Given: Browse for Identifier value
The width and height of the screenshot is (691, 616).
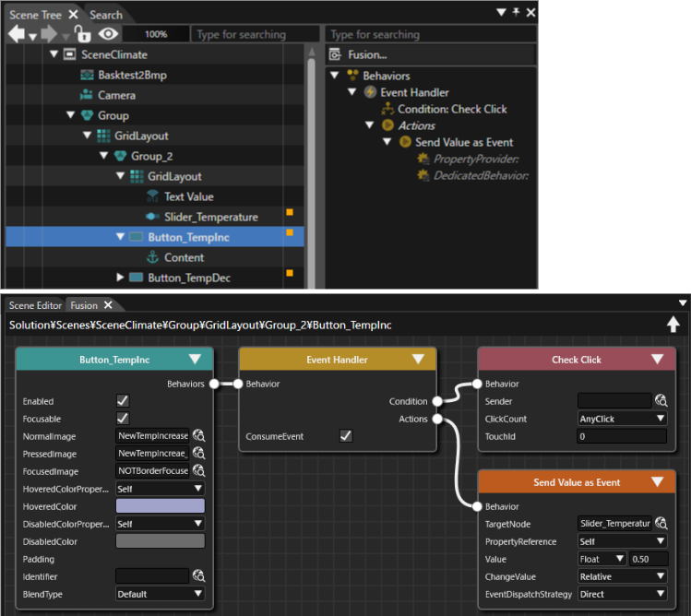Looking at the screenshot, I should tap(198, 576).
